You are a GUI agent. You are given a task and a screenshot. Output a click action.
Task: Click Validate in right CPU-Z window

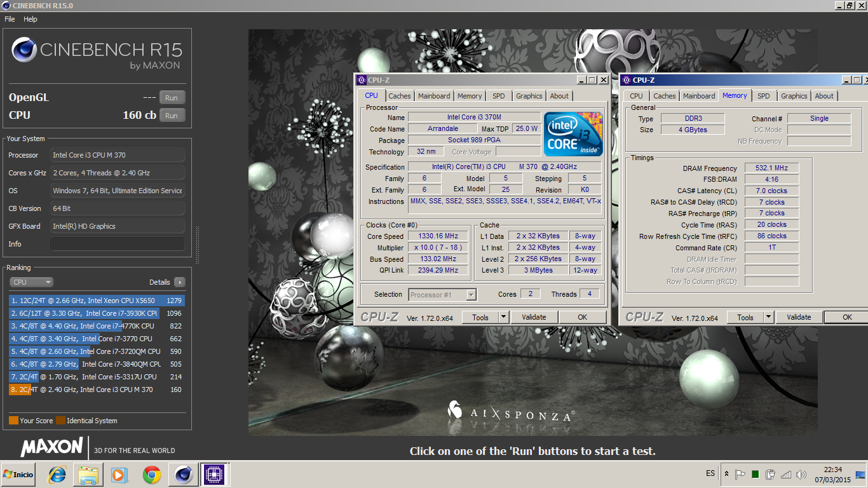coord(799,317)
